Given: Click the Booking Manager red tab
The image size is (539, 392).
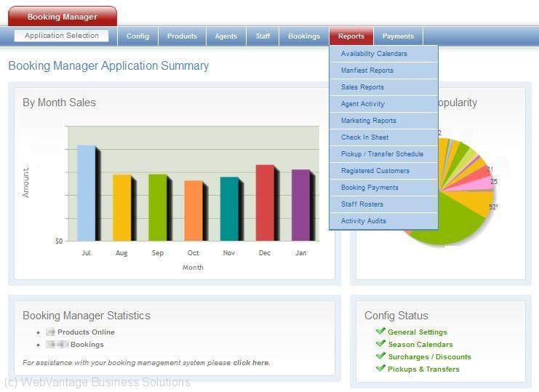Looking at the screenshot, I should point(62,17).
